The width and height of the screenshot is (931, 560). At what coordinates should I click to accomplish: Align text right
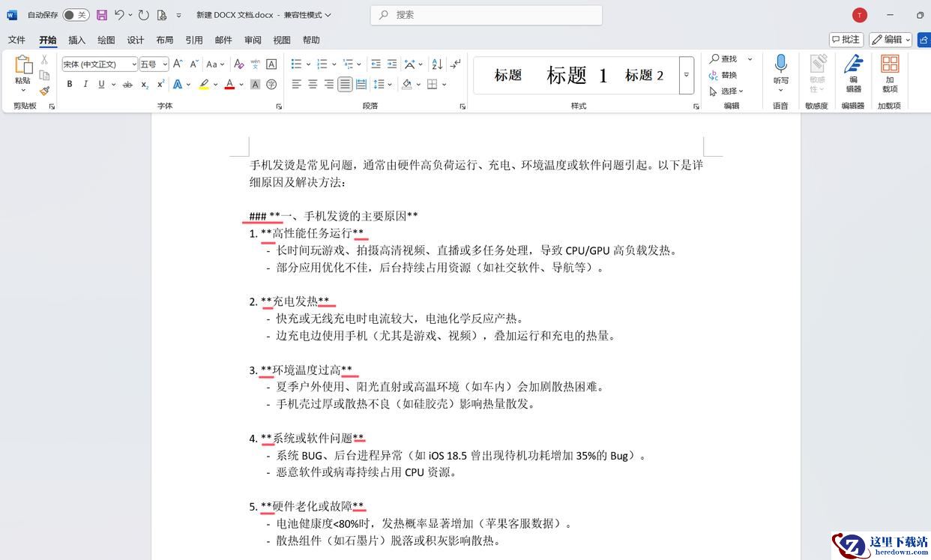click(328, 85)
